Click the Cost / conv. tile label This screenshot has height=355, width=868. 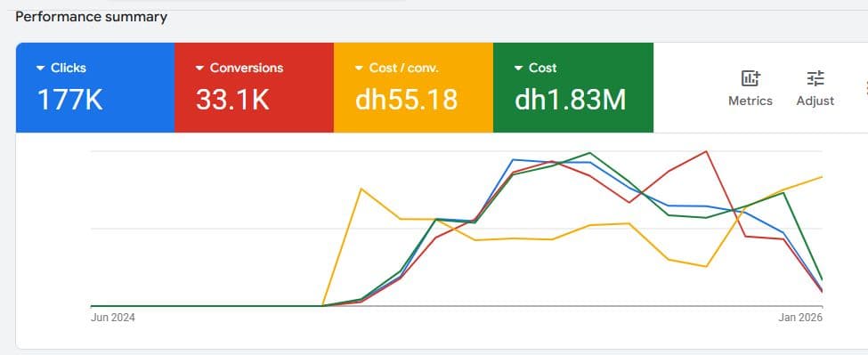[403, 68]
